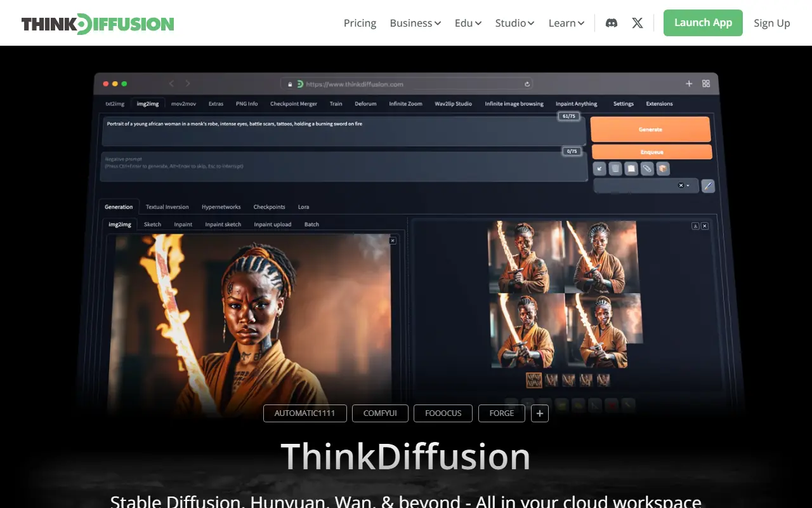Switch to the Lora tab
Viewport: 812px width, 508px height.
pos(303,207)
